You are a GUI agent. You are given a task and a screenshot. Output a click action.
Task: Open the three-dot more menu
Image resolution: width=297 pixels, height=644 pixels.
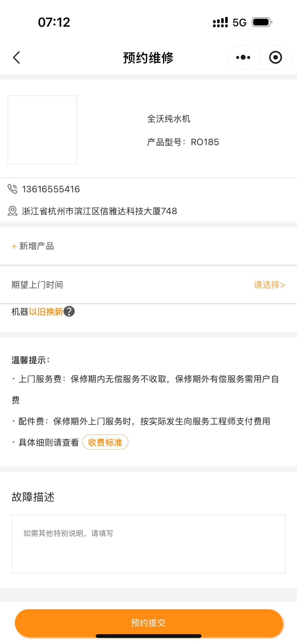coord(243,57)
